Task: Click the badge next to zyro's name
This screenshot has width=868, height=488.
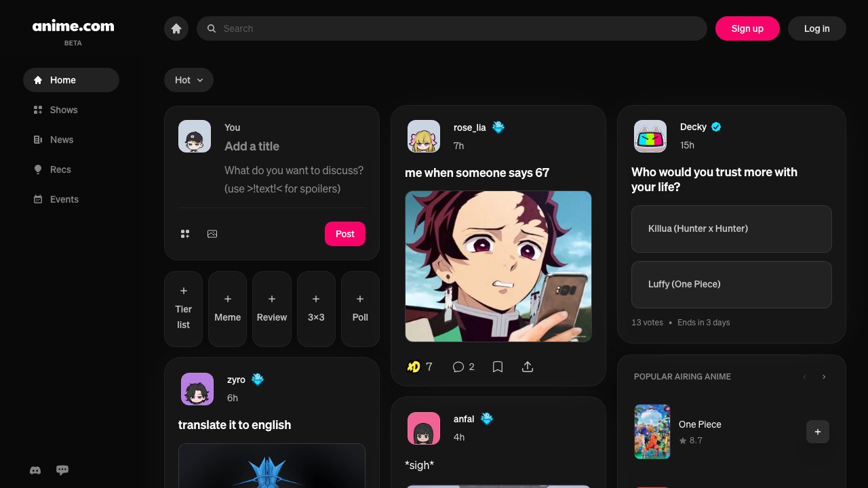Action: pyautogui.click(x=258, y=380)
